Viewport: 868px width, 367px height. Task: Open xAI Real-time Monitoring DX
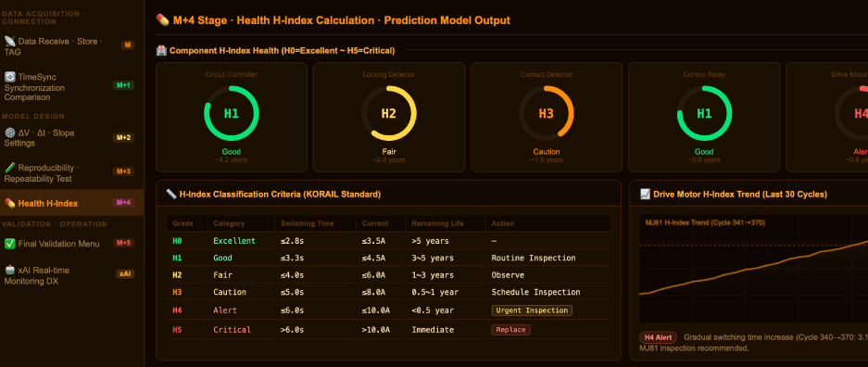click(72, 275)
